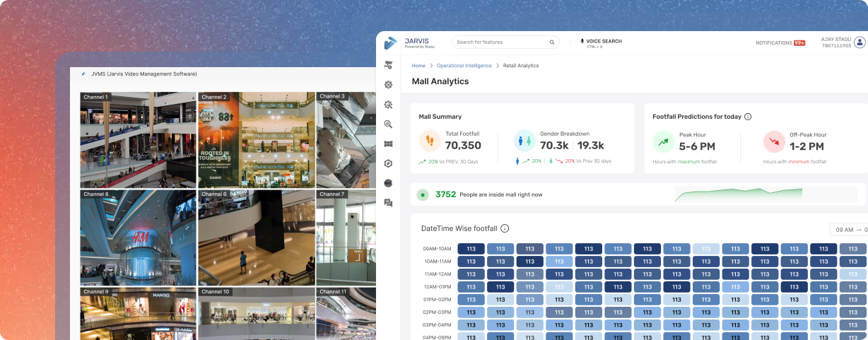This screenshot has height=340, width=868.
Task: Open the CCTV camera sidebar icon
Action: (388, 64)
